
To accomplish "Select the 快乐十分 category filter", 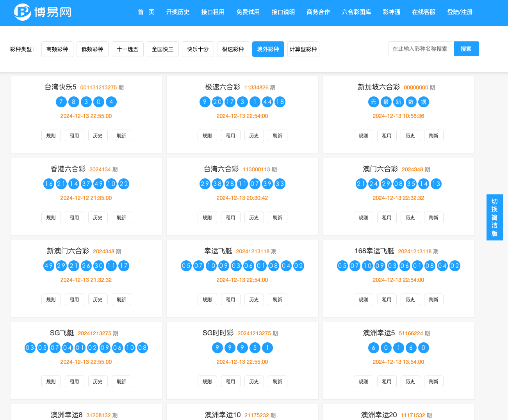I will click(x=198, y=49).
